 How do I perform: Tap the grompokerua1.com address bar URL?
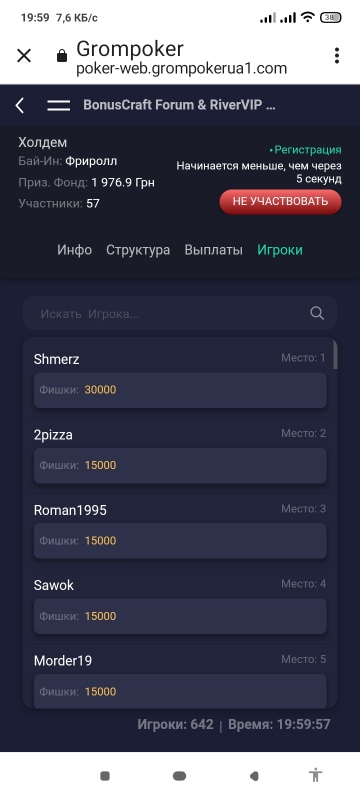pyautogui.click(x=182, y=68)
